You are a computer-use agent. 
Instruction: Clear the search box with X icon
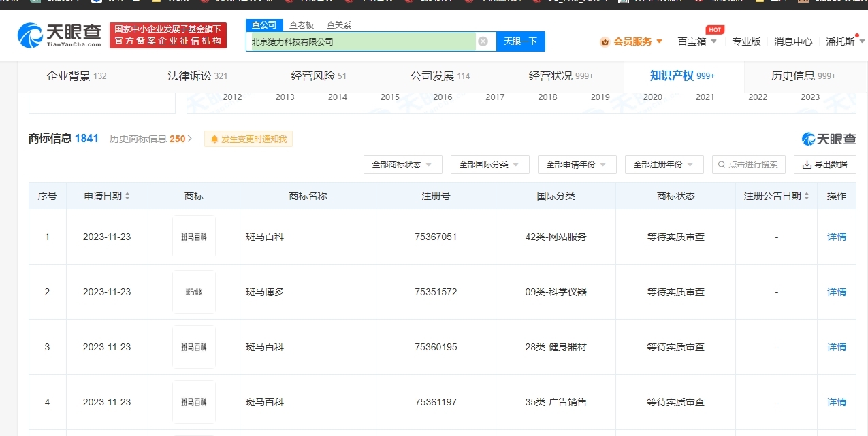pyautogui.click(x=483, y=41)
